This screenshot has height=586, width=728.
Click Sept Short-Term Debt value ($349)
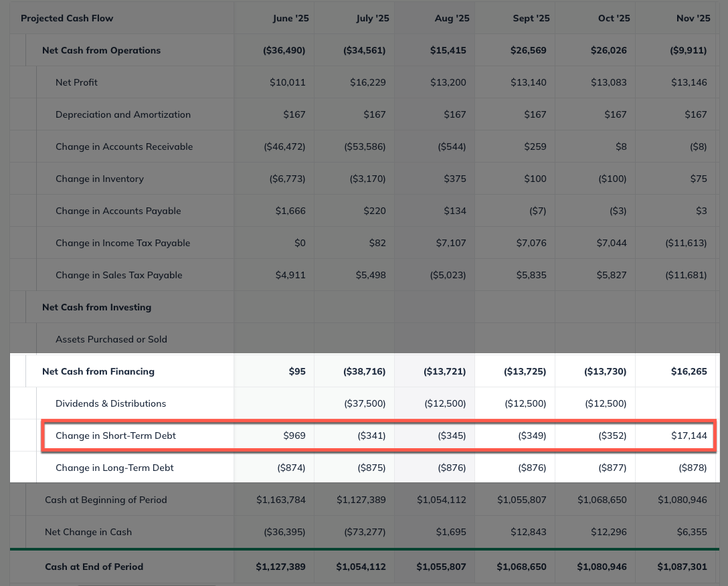pyautogui.click(x=532, y=435)
